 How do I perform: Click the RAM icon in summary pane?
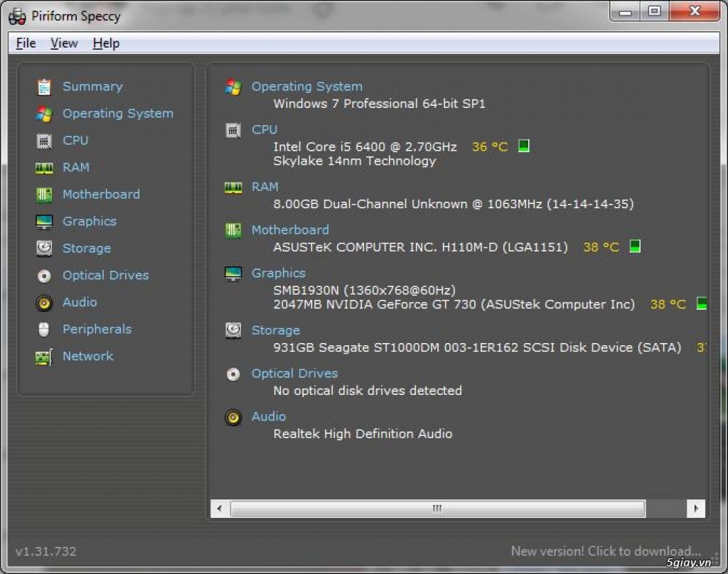(x=233, y=188)
